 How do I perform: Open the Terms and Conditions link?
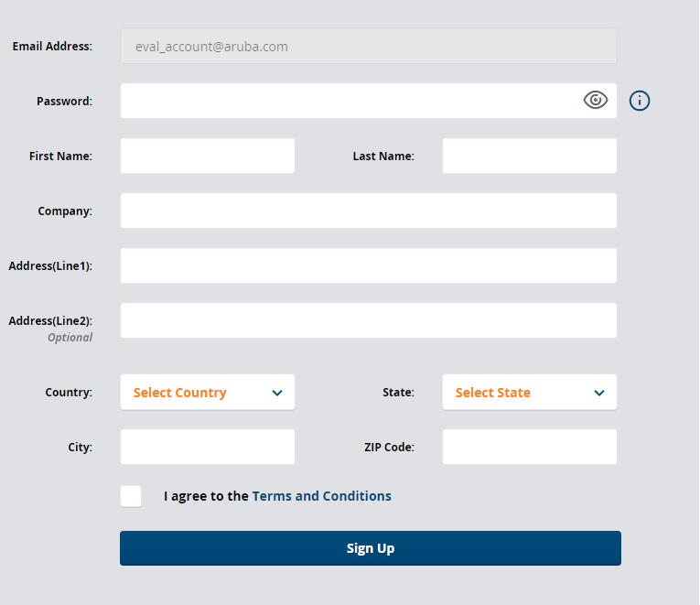coord(321,496)
